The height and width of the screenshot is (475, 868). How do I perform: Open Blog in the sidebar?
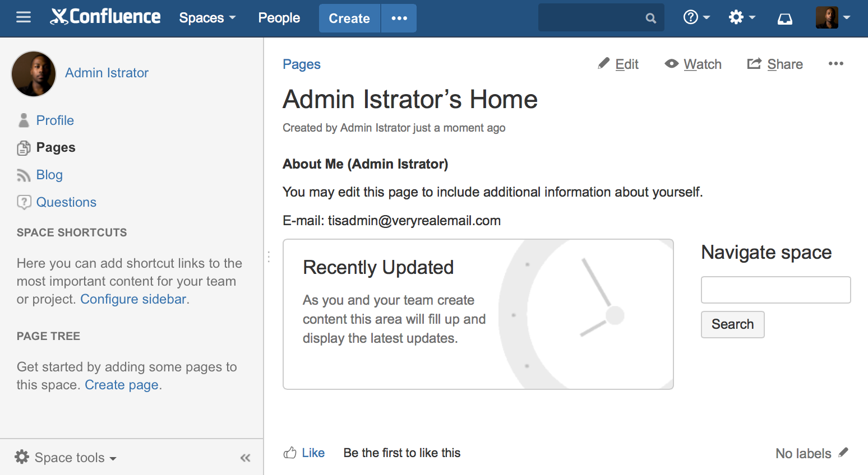49,175
